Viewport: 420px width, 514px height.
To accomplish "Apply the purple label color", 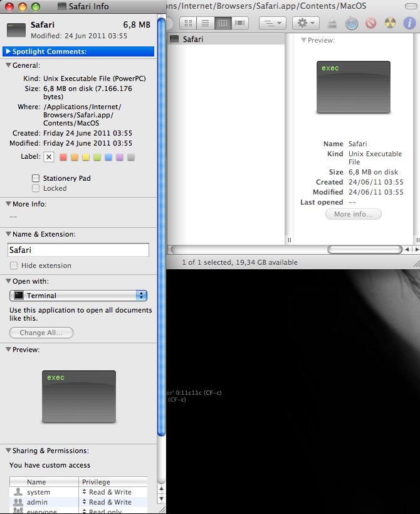I will click(x=120, y=158).
